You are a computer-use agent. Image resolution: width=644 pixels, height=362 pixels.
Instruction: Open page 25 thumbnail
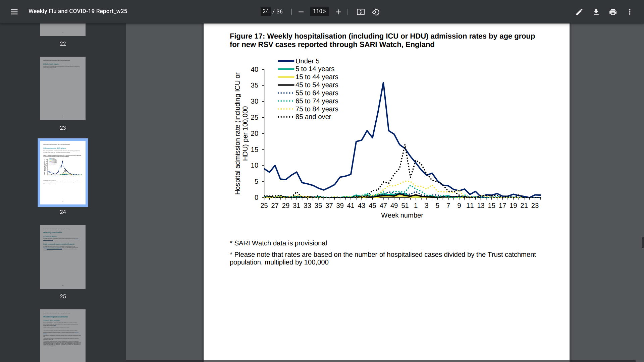[63, 257]
